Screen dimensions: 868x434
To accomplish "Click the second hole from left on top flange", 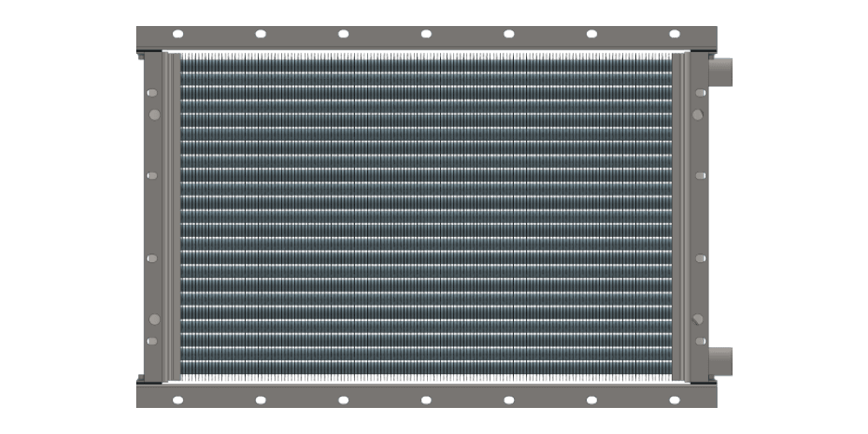I will (260, 34).
